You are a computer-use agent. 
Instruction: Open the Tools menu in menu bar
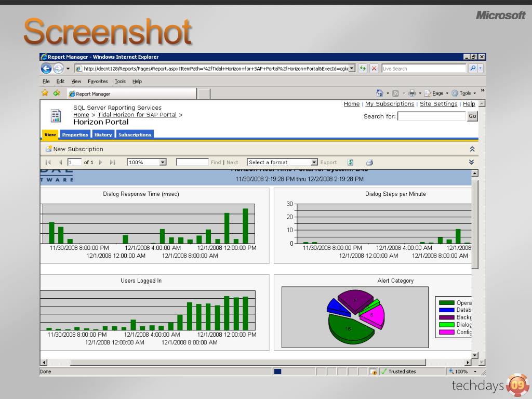click(x=120, y=82)
